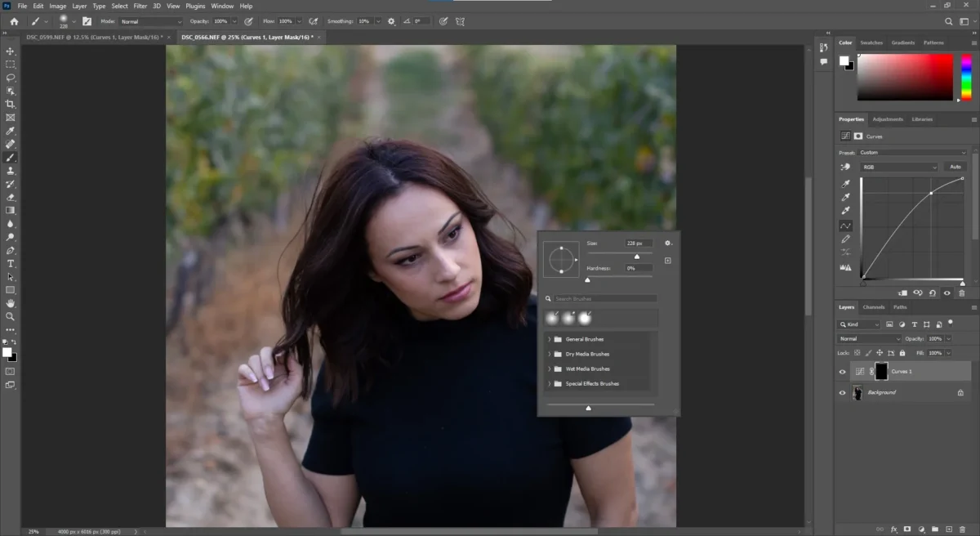The height and width of the screenshot is (536, 980).
Task: Toggle layer filtering switch in Layers panel
Action: pos(951,323)
